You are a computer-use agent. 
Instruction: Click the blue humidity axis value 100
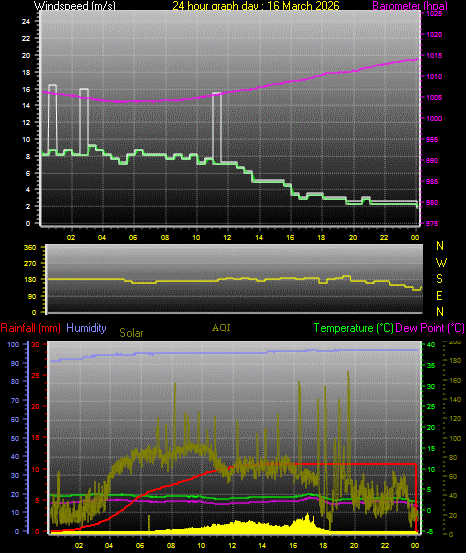coord(13,344)
